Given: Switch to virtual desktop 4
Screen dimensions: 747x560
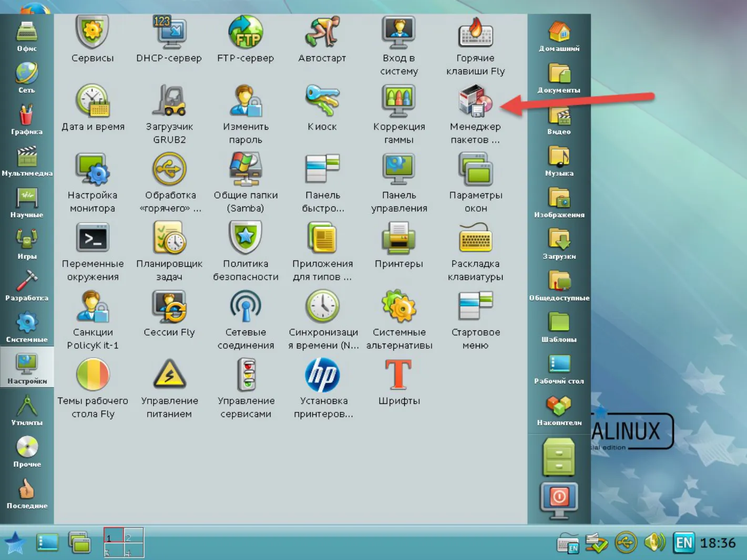Looking at the screenshot, I should tap(134, 549).
